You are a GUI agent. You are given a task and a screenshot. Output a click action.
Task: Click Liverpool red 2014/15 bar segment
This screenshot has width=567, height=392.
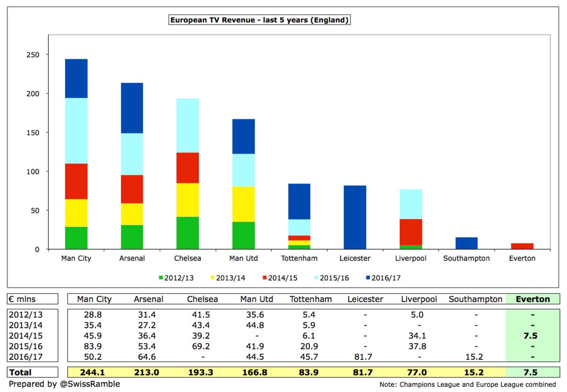tap(411, 232)
